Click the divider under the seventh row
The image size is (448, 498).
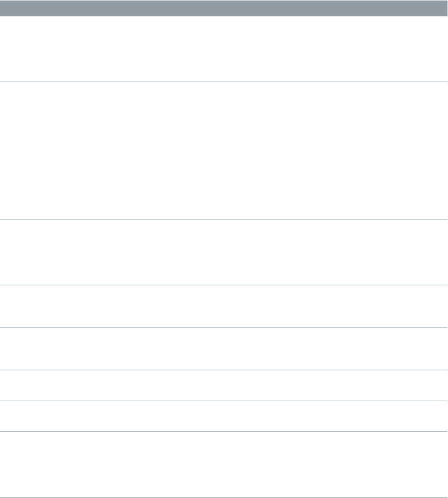(x=223, y=431)
